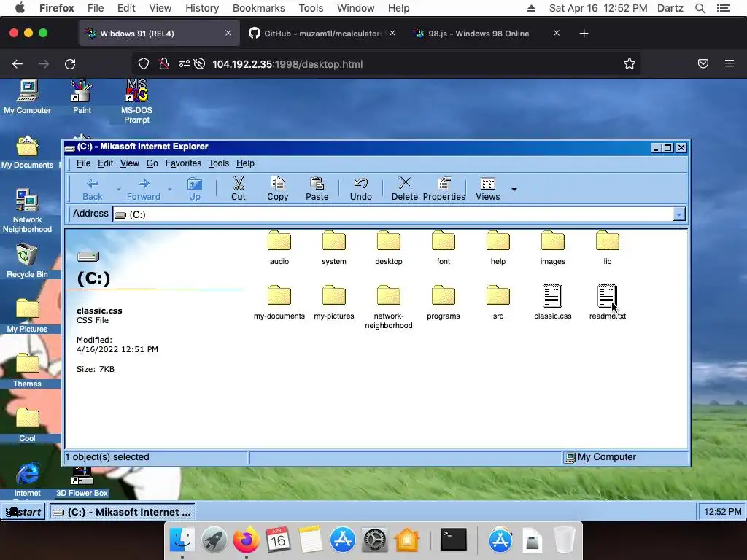Select the help folder

click(498, 248)
